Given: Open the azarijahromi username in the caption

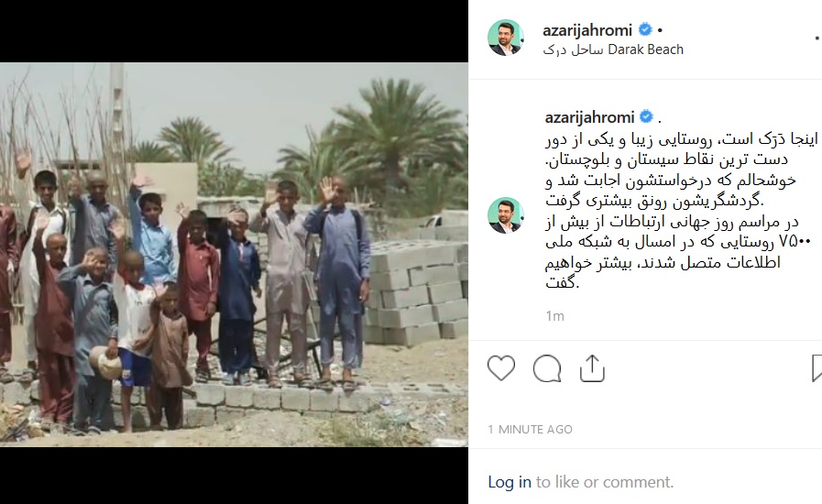Looking at the screenshot, I should tap(589, 117).
